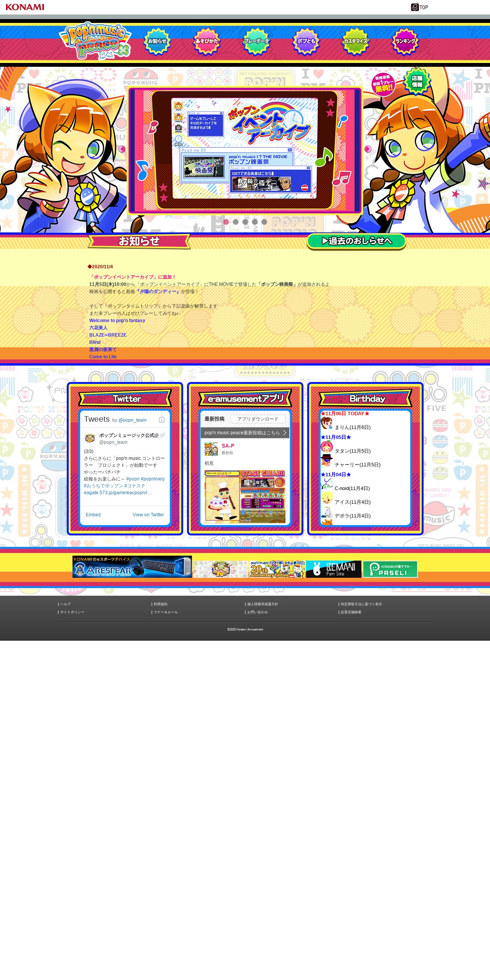Click the Twitter info icon
This screenshot has width=490, height=980.
[162, 420]
